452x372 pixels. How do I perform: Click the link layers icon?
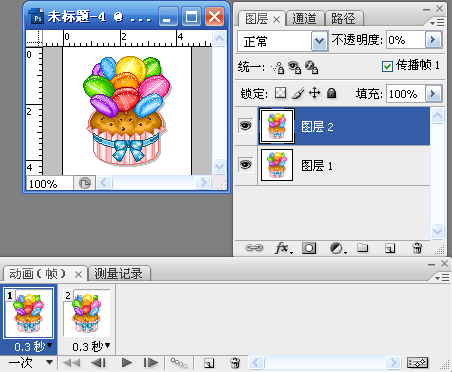tap(254, 248)
